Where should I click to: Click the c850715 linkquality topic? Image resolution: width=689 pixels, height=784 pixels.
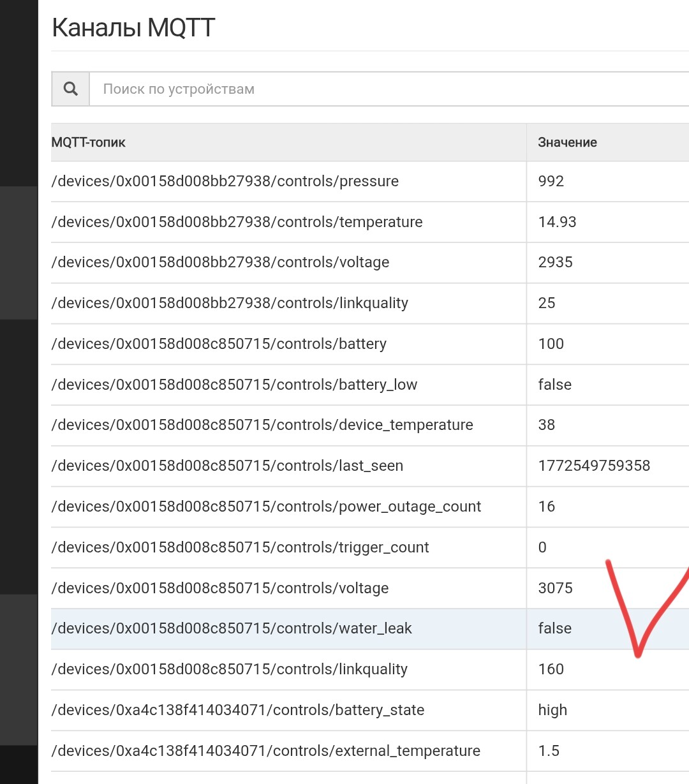point(230,669)
